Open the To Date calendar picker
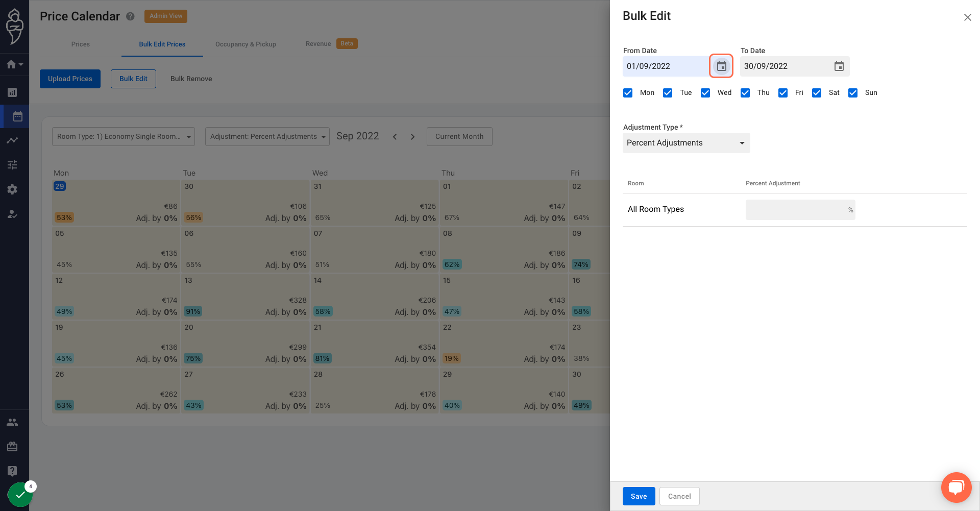The height and width of the screenshot is (511, 980). tap(839, 66)
